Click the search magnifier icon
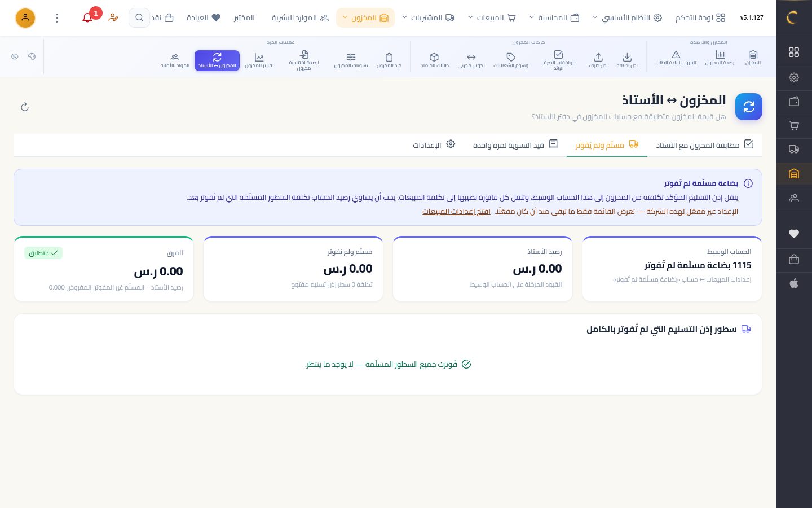The height and width of the screenshot is (508, 812). click(139, 17)
